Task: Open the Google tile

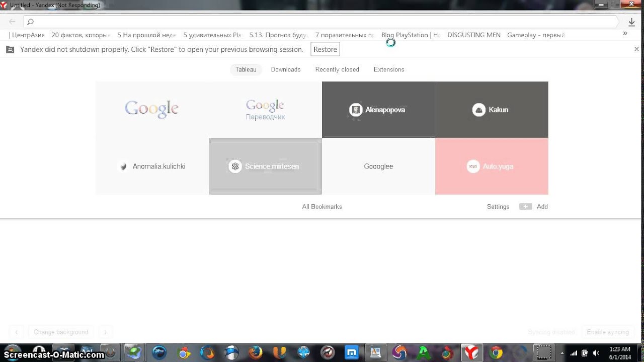Action: [x=152, y=110]
